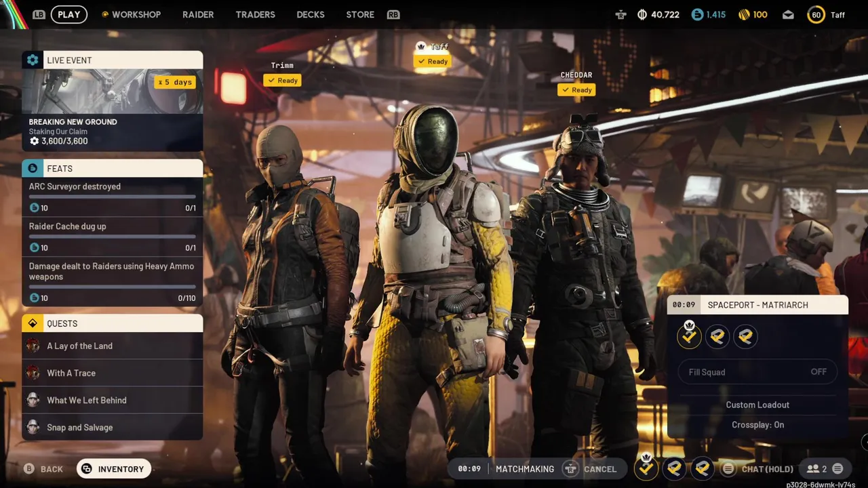Viewport: 868px width, 488px height.
Task: Click the avatar beside Snap and Salvage
Action: (x=33, y=427)
